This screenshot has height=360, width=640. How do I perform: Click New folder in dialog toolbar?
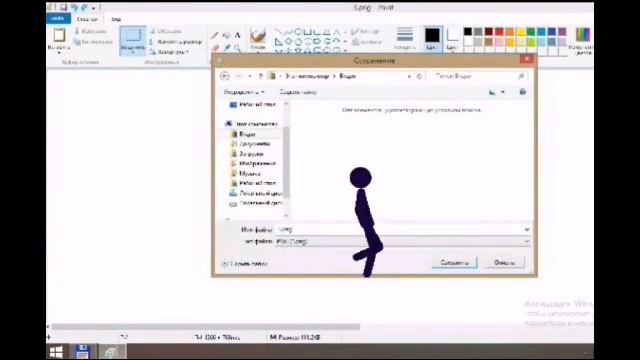pyautogui.click(x=298, y=92)
